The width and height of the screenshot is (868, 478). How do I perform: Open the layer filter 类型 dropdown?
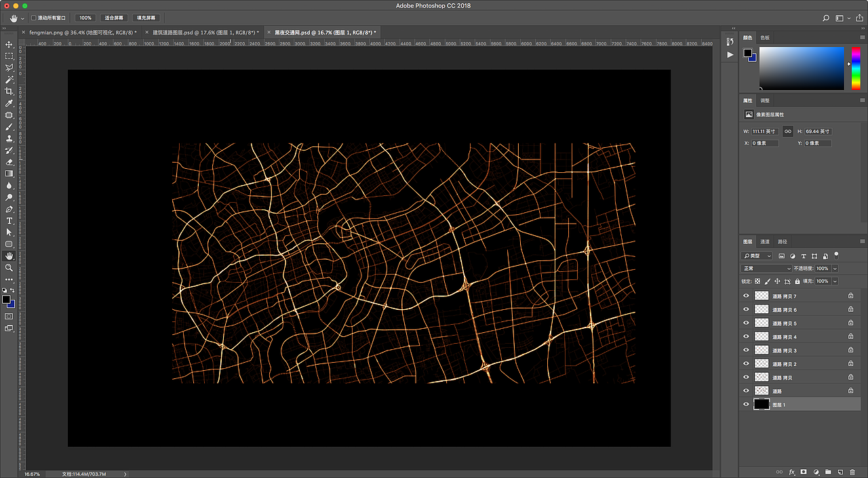(757, 256)
